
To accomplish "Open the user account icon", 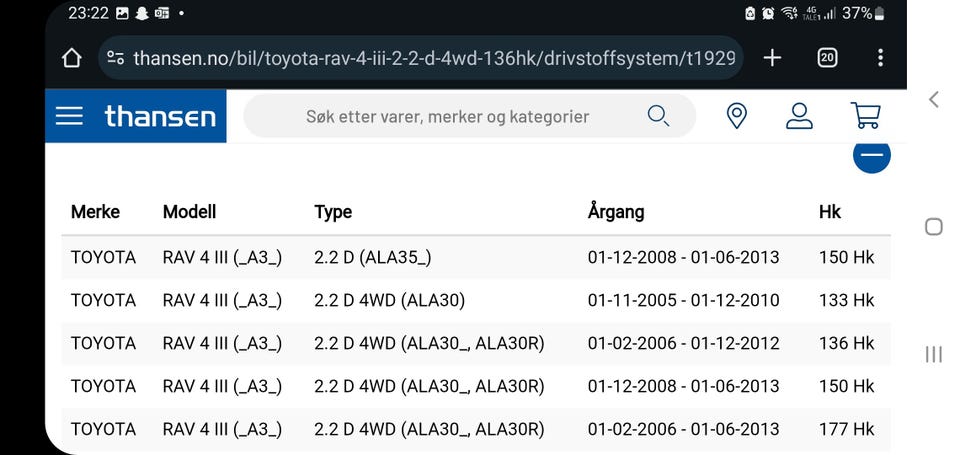I will [x=799, y=116].
